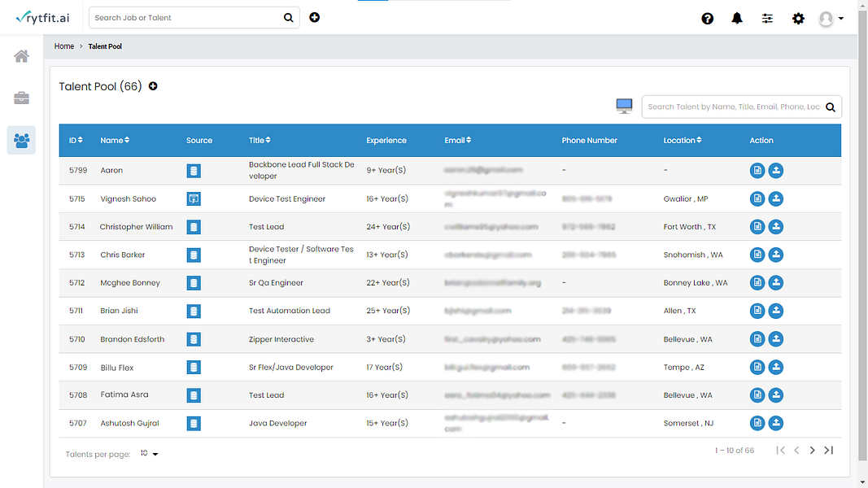868x488 pixels.
Task: Click the title Zipper Interactive
Action: click(281, 339)
